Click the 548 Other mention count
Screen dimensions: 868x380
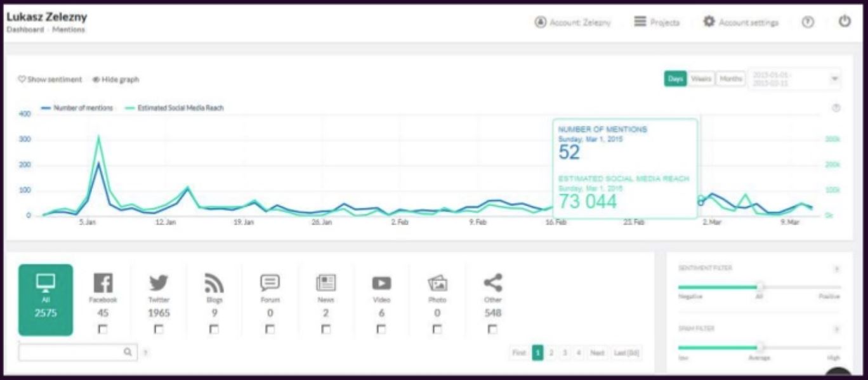492,313
